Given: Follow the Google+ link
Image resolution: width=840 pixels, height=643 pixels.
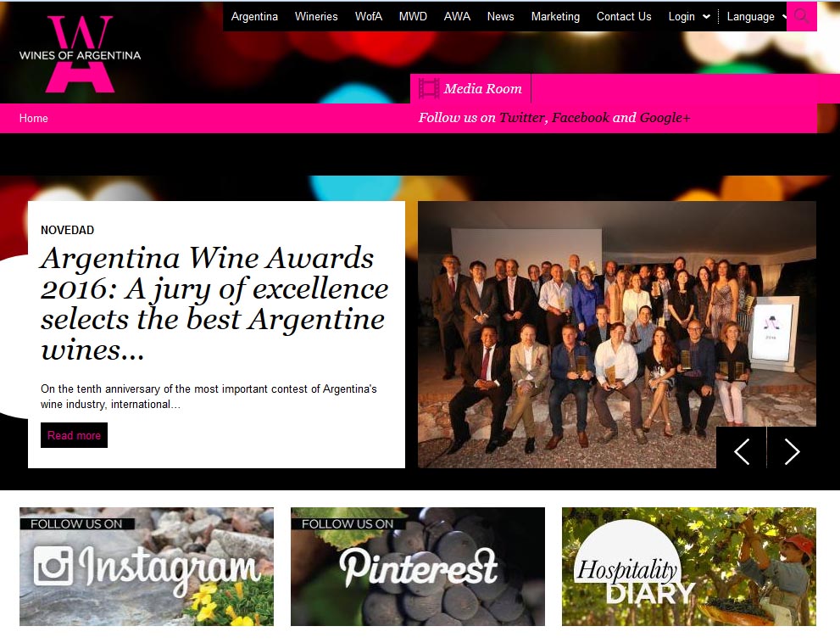Looking at the screenshot, I should click(665, 117).
